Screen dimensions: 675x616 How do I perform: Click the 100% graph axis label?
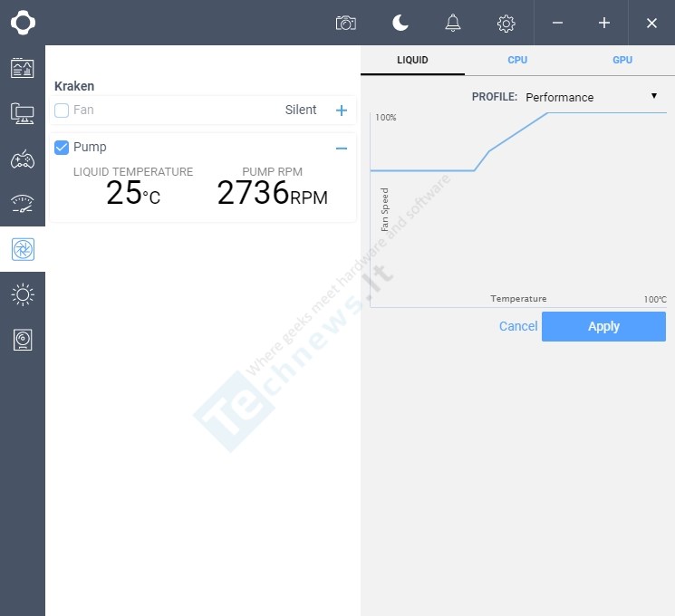coord(385,118)
